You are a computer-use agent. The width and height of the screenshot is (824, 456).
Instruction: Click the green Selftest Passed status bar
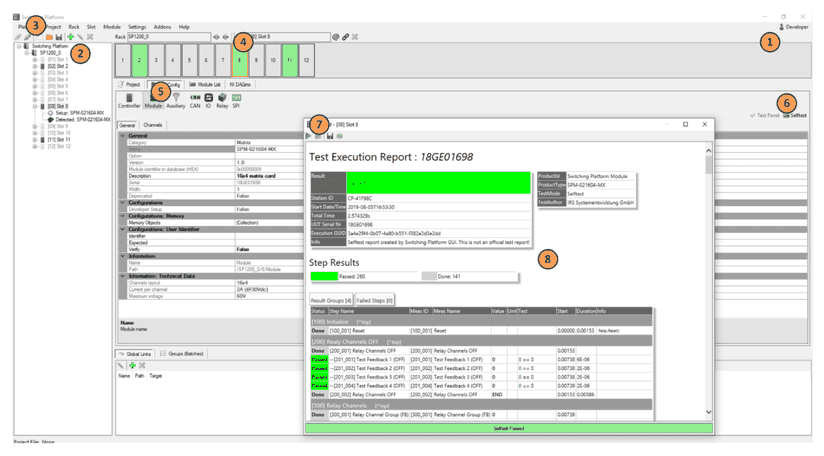tap(509, 429)
